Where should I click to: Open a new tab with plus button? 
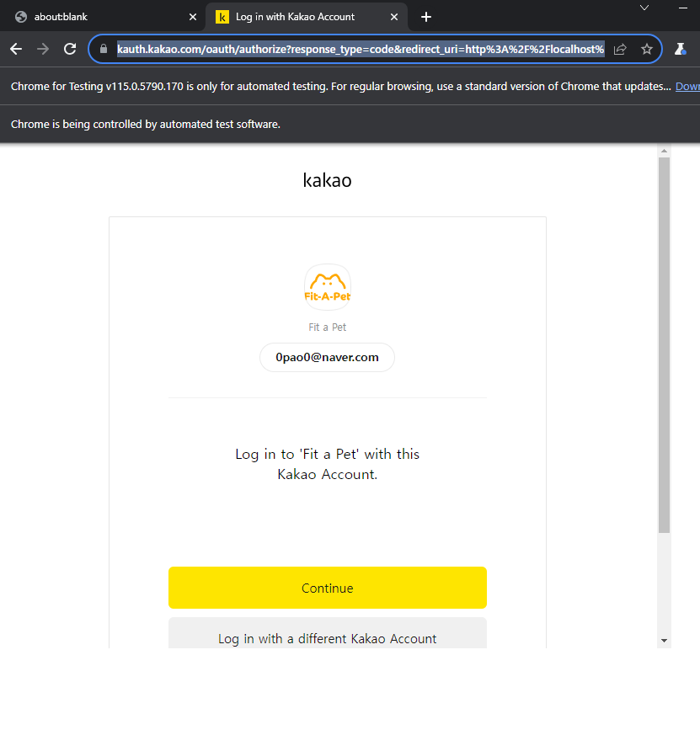[x=426, y=17]
